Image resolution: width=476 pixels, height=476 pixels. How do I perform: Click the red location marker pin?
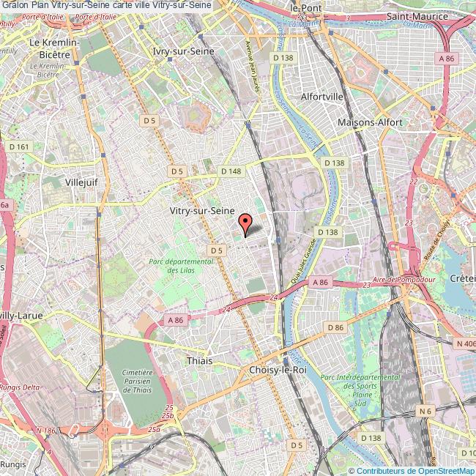pyautogui.click(x=245, y=223)
